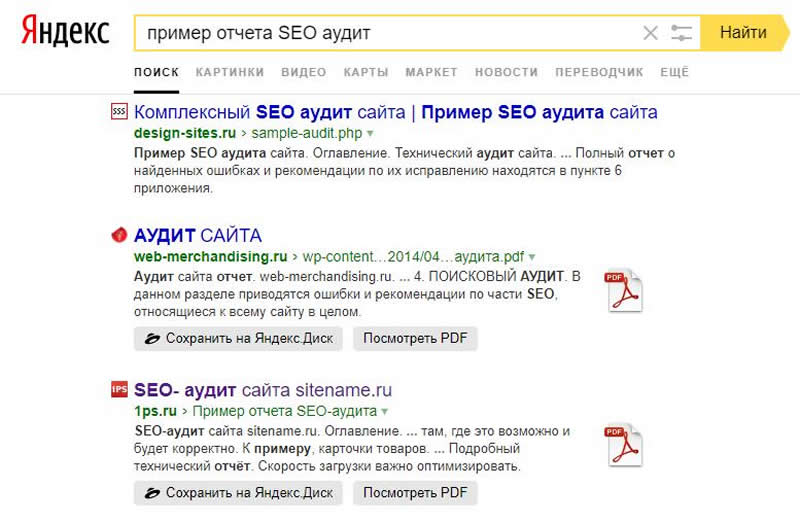Click the design-sites.ru domain link

pos(185,133)
